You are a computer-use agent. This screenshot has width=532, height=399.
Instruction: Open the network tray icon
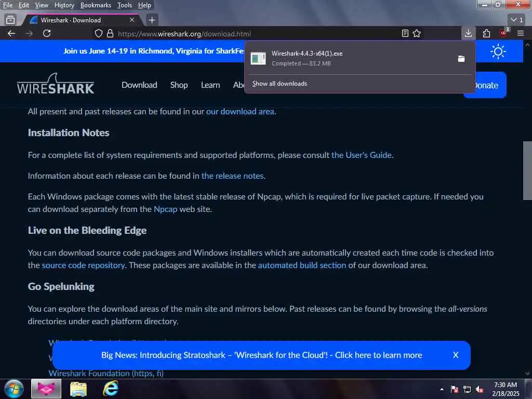tap(467, 390)
